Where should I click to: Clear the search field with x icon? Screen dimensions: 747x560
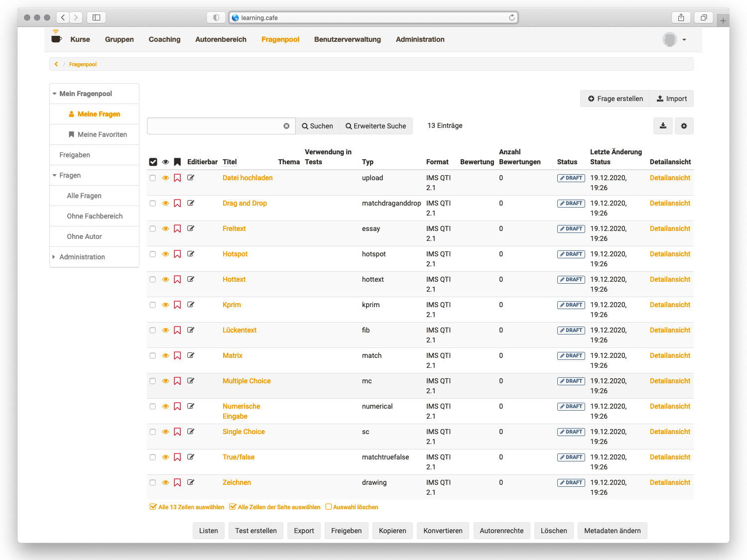tap(286, 126)
